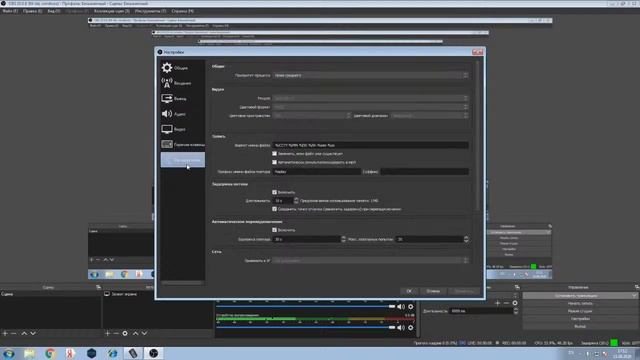
Task: Click Настройки button in Controls panel
Action: click(580, 319)
